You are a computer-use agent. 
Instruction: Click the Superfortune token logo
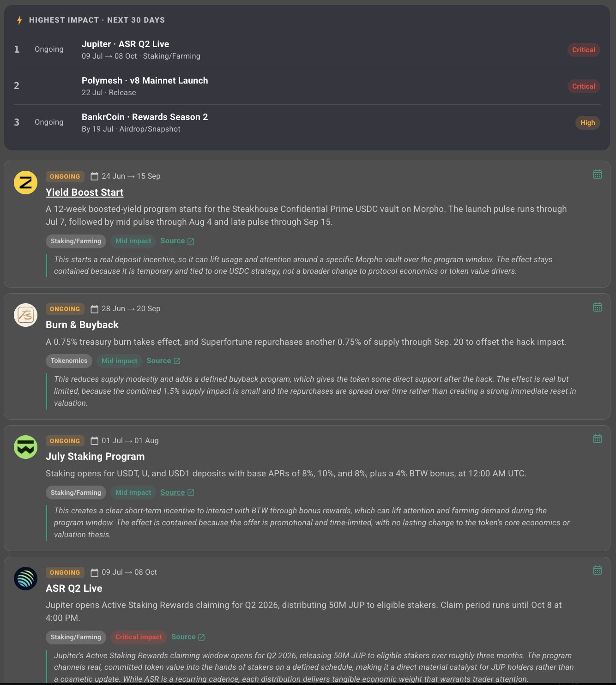pyautogui.click(x=25, y=315)
